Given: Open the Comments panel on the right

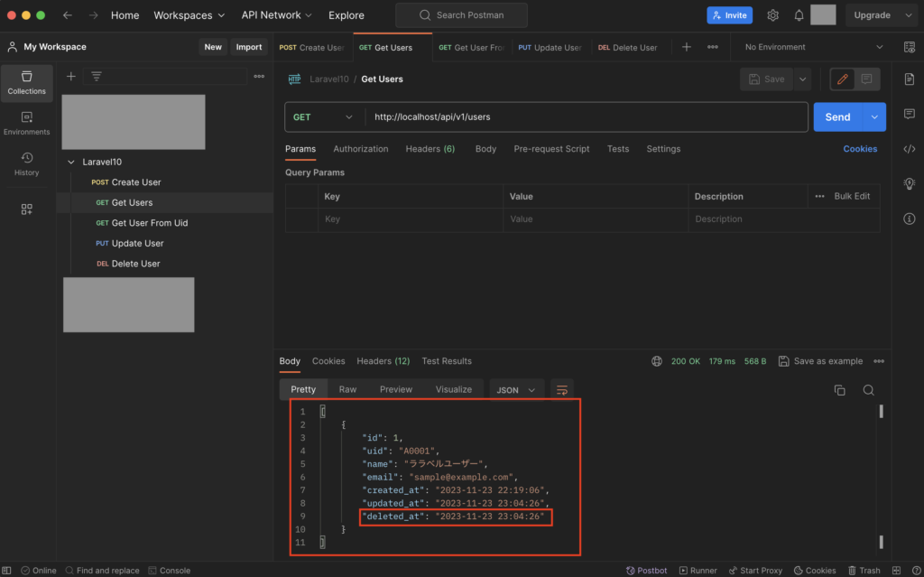Looking at the screenshot, I should [910, 114].
